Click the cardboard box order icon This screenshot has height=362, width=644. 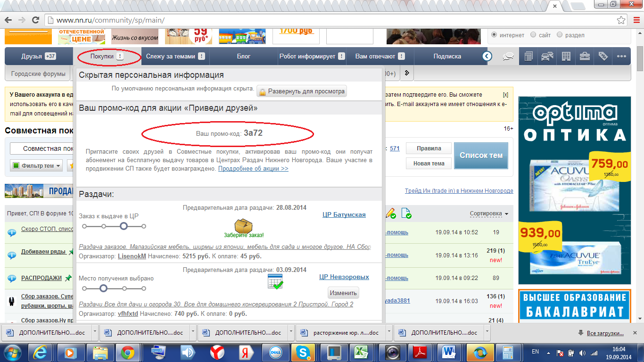tap(243, 225)
